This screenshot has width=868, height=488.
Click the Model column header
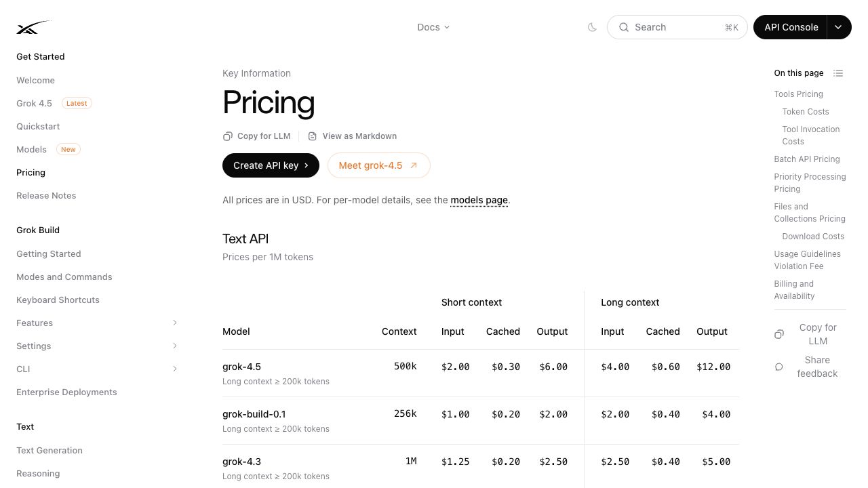tap(236, 331)
